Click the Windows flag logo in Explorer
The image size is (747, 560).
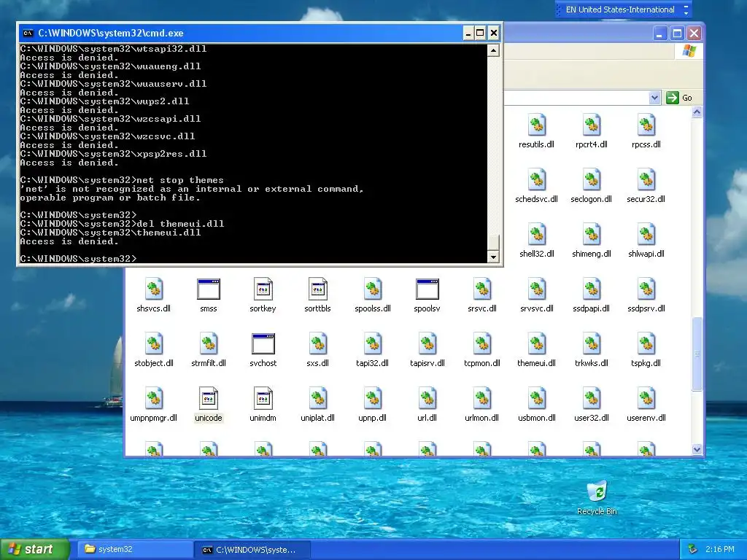click(x=689, y=50)
